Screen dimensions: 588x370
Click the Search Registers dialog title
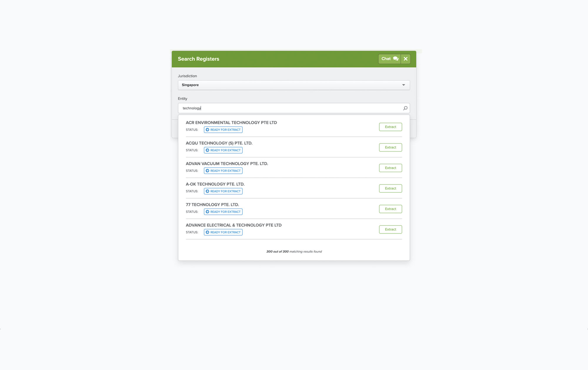pyautogui.click(x=198, y=59)
